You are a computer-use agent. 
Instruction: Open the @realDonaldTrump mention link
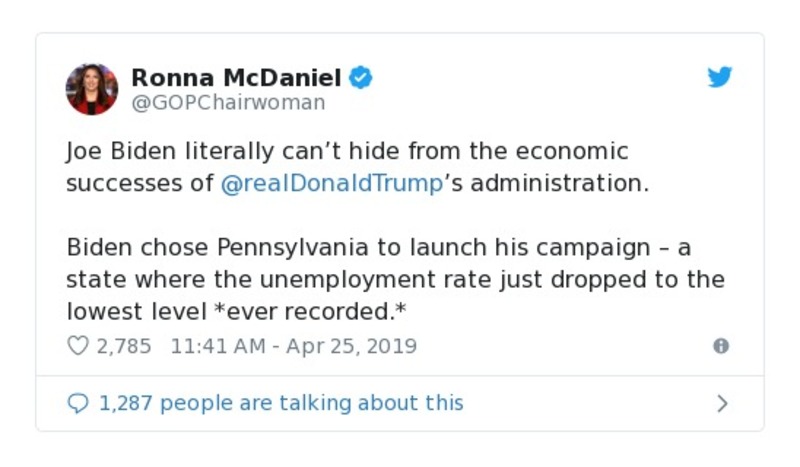[x=331, y=185]
